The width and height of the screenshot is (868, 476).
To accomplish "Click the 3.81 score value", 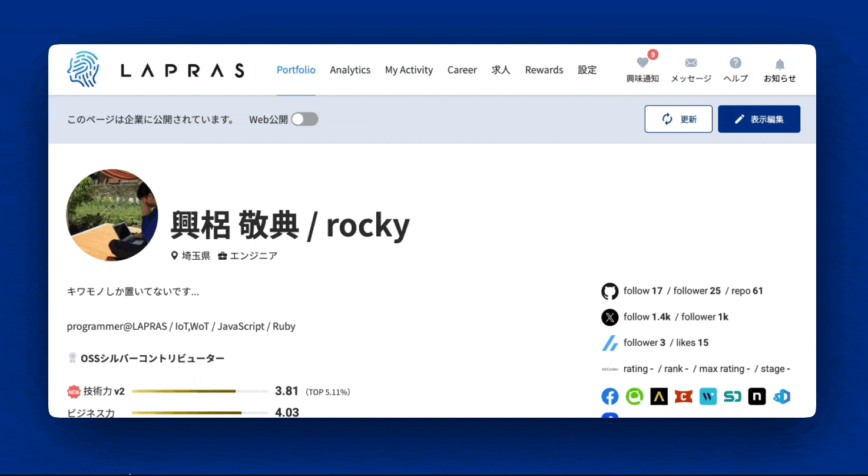I will (287, 391).
